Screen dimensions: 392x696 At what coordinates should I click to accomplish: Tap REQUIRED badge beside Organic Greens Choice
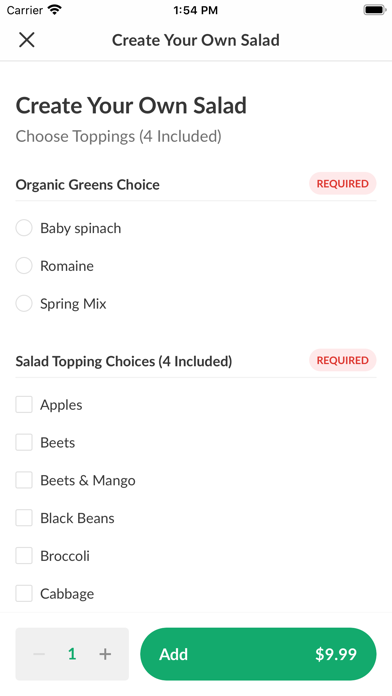click(x=342, y=184)
